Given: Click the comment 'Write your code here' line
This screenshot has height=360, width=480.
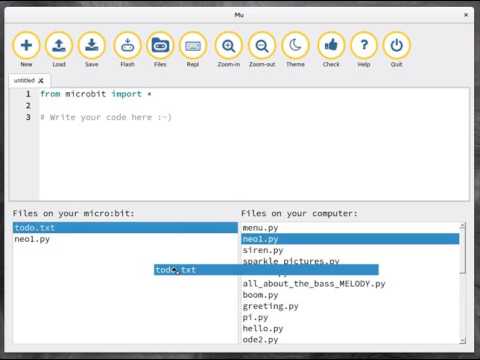Looking at the screenshot, I should [x=106, y=117].
